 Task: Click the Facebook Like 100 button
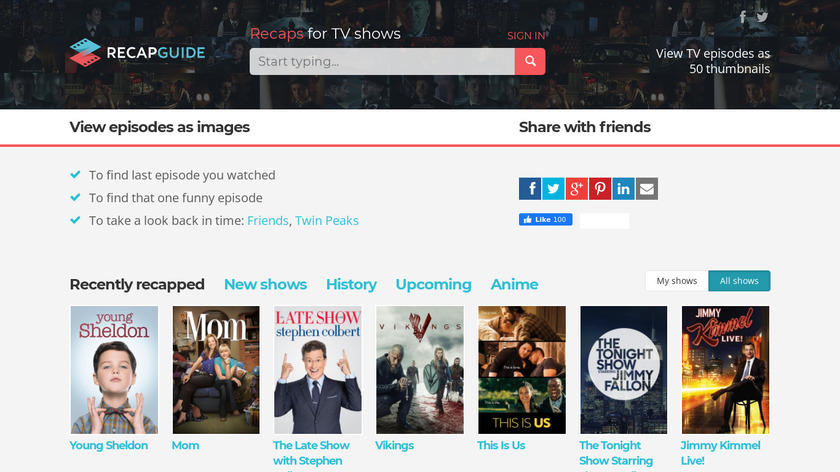click(545, 219)
